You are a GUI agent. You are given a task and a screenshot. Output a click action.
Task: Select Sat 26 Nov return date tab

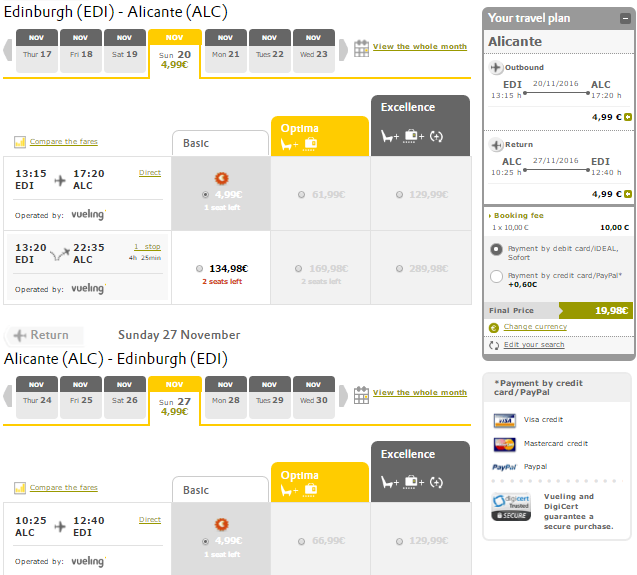[125, 394]
